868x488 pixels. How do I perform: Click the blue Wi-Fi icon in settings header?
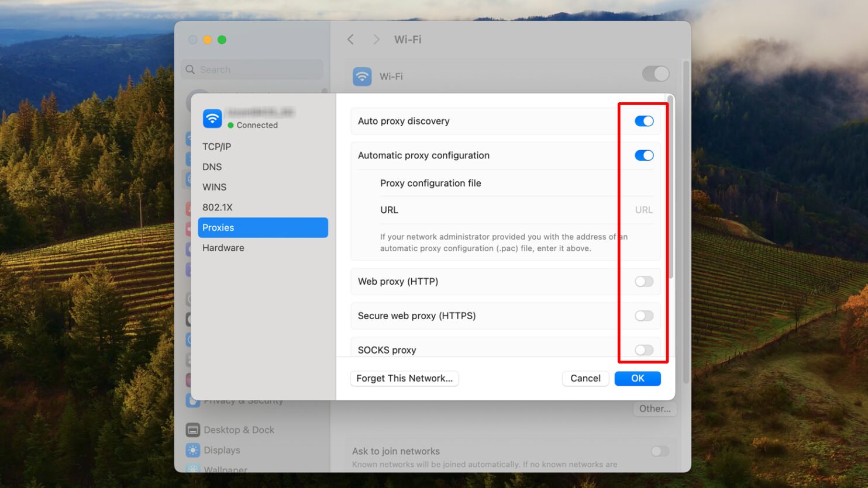362,77
